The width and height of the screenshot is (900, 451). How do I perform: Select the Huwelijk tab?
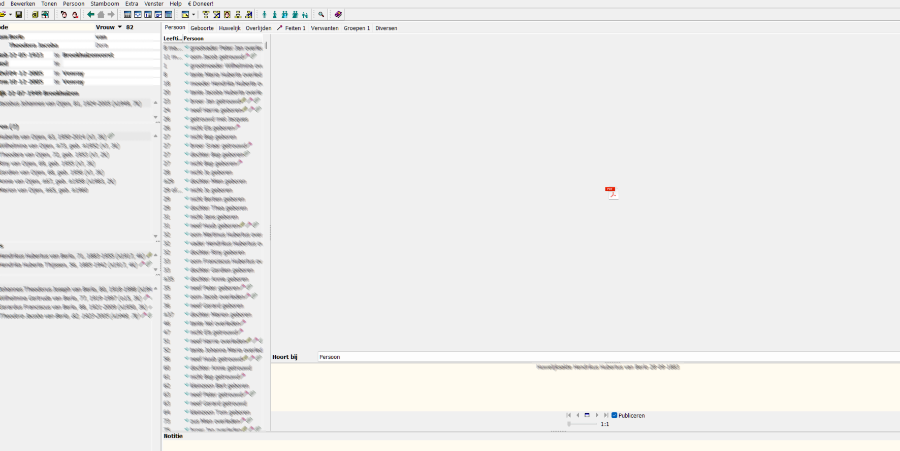230,28
